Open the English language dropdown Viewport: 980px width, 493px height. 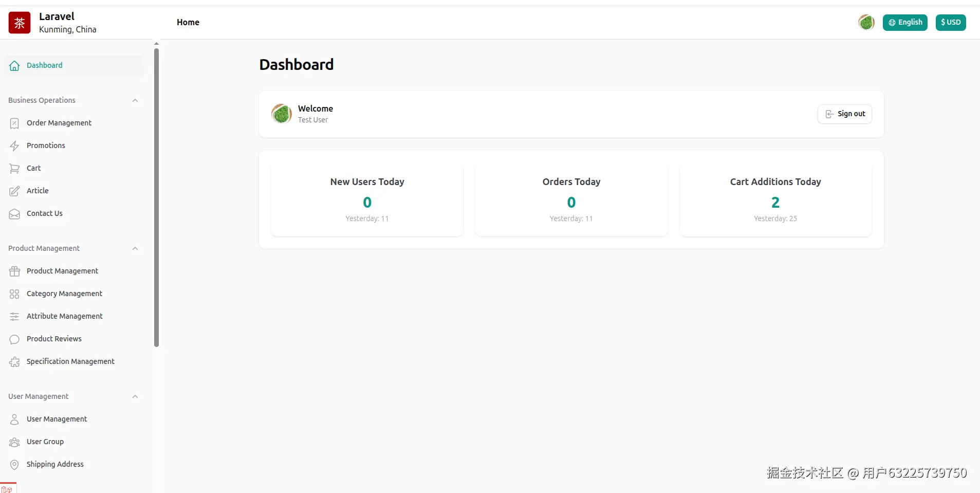tap(905, 22)
